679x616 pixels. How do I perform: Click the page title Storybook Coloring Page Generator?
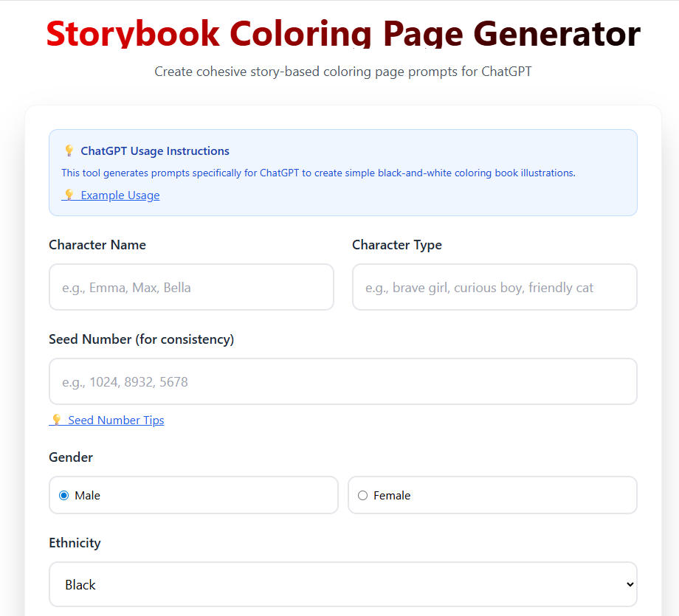pos(343,34)
